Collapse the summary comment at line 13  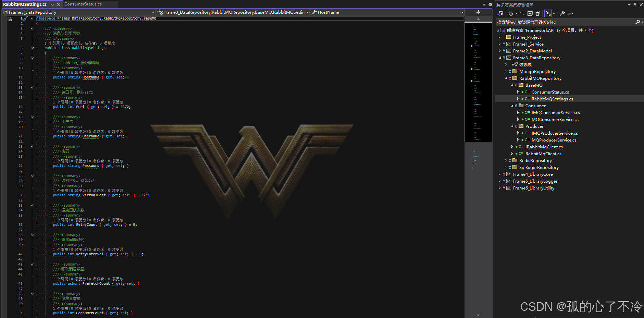tap(32, 87)
